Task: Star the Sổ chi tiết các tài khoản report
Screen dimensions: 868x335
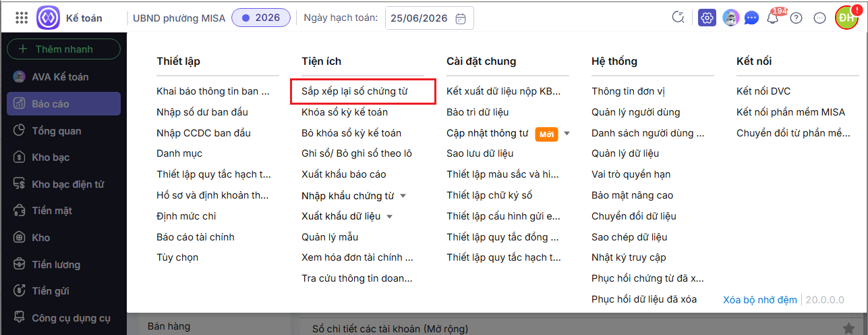Action: [848, 328]
